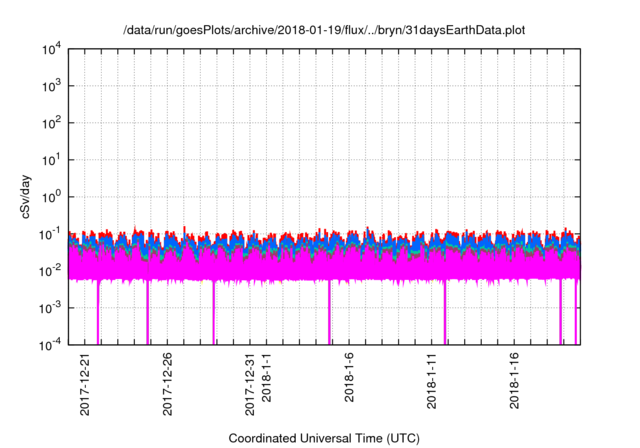
Task: Click the 10^4 y-axis tick label
Action: point(51,50)
